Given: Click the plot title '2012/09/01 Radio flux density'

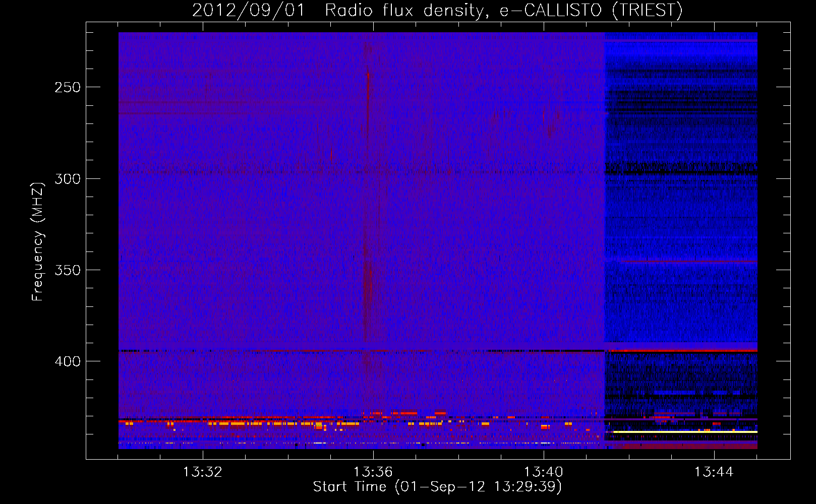Looking at the screenshot, I should pyautogui.click(x=437, y=11).
